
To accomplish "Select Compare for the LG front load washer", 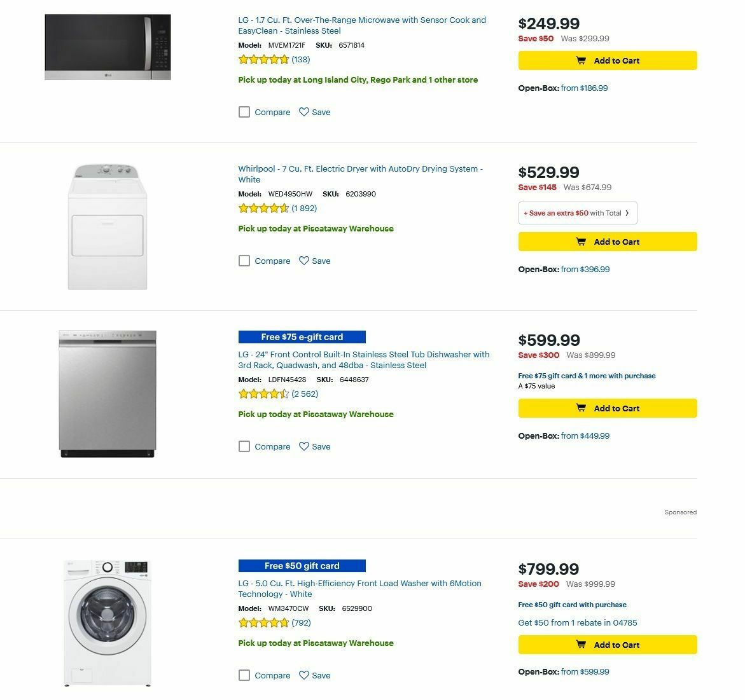I will (x=244, y=675).
